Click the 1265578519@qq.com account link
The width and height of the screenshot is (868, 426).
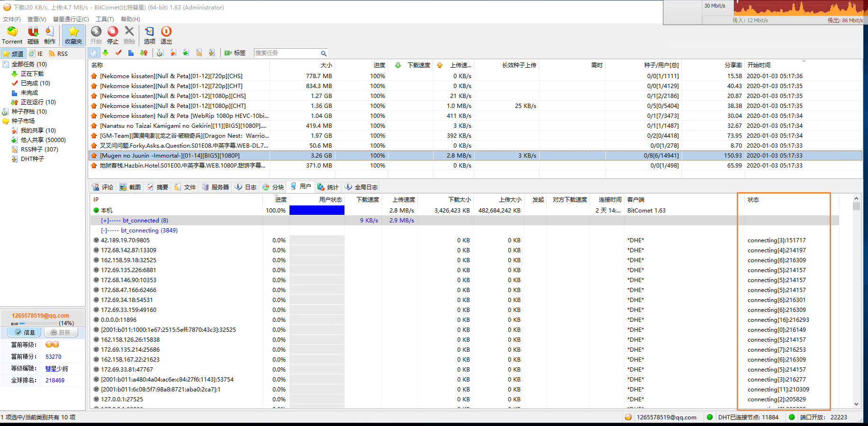[x=40, y=316]
